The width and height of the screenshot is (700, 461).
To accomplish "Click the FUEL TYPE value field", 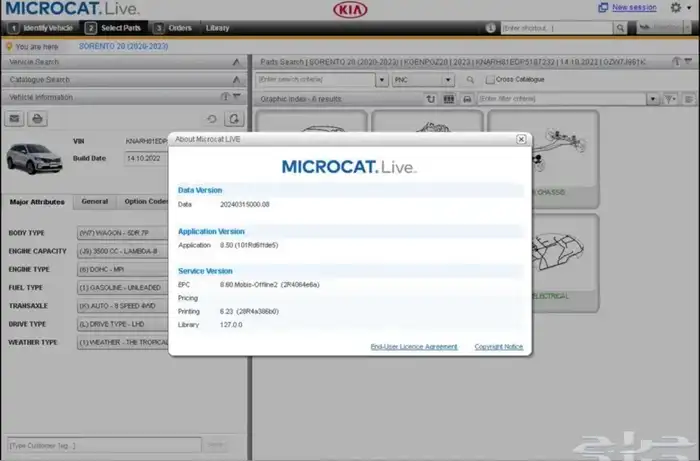I will (122, 288).
